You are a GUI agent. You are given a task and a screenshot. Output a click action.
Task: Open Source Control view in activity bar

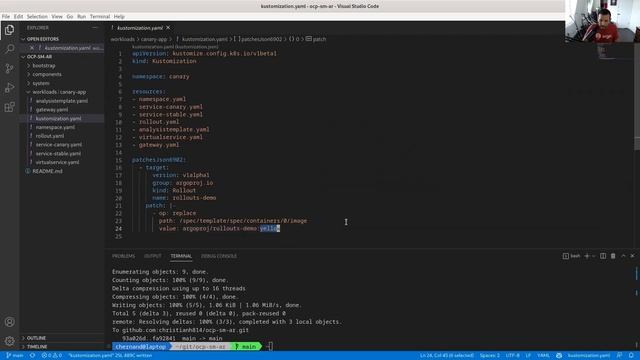(x=9, y=68)
